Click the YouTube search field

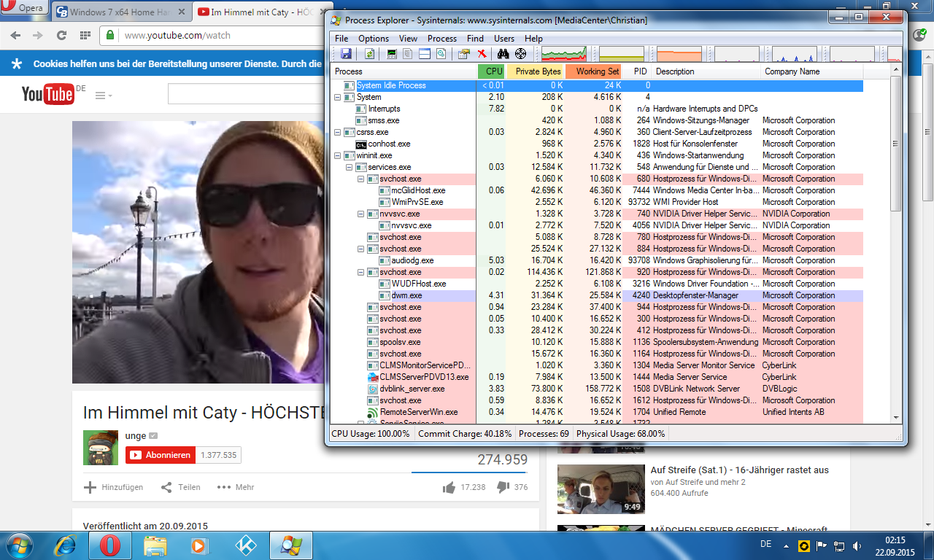(246, 94)
